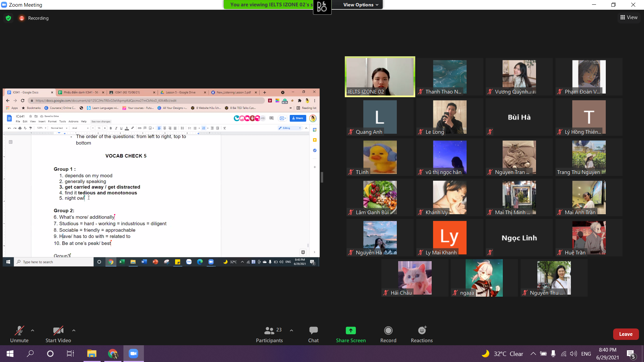The height and width of the screenshot is (362, 644).
Task: Select IELTS IZONE 02 video tile
Action: pyautogui.click(x=380, y=77)
